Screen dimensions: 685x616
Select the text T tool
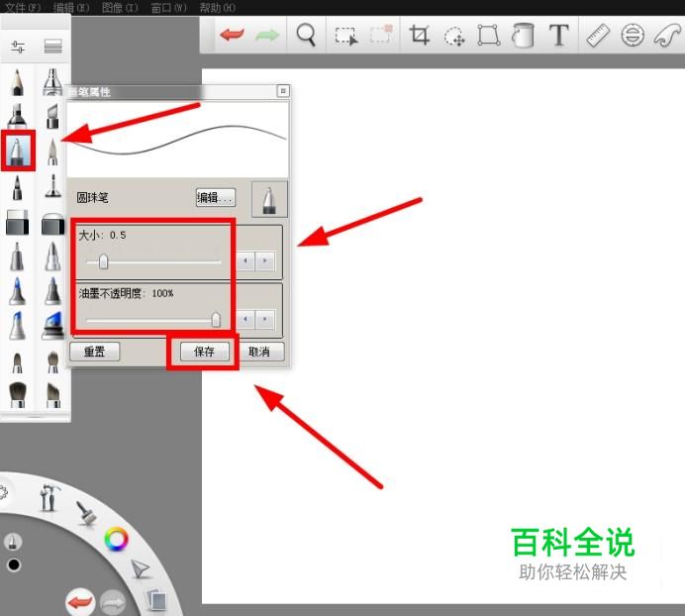click(x=558, y=35)
